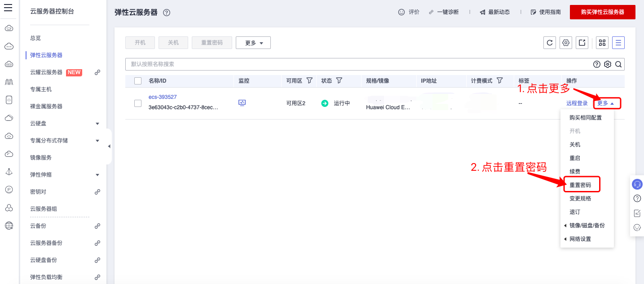Viewport: 644px width, 284px height.
Task: Open the customer service headset icon
Action: point(637,184)
